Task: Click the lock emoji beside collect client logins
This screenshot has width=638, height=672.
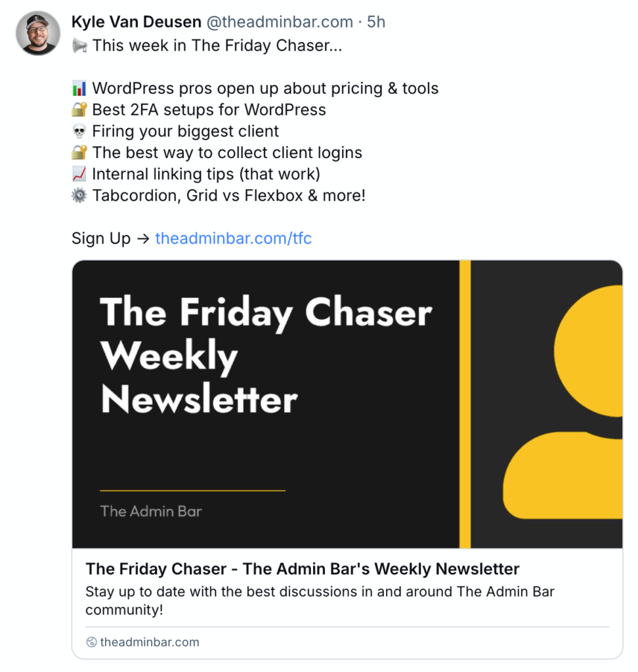Action: tap(79, 152)
